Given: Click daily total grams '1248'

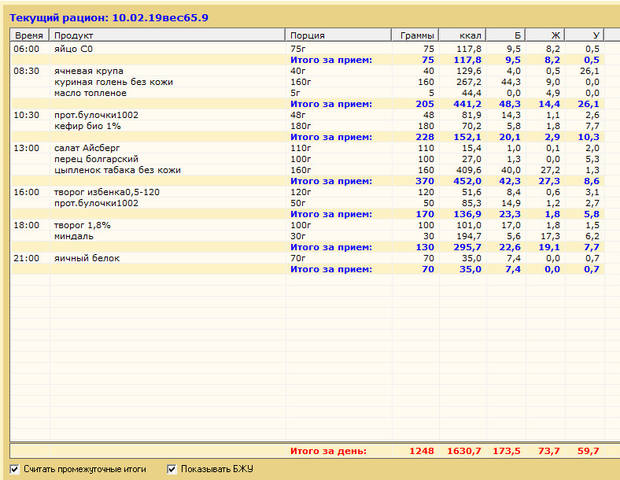Looking at the screenshot, I should pyautogui.click(x=422, y=451).
